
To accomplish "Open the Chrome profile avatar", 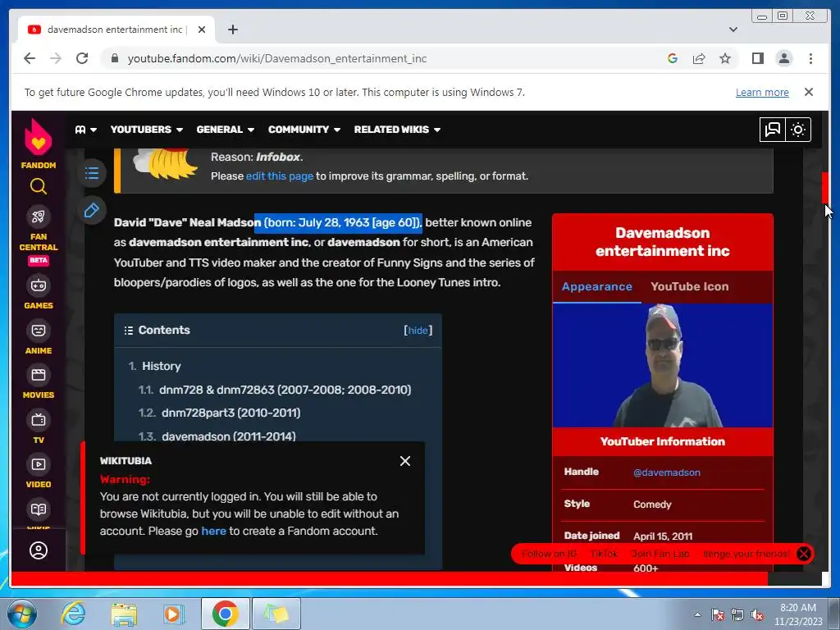I will 783,58.
